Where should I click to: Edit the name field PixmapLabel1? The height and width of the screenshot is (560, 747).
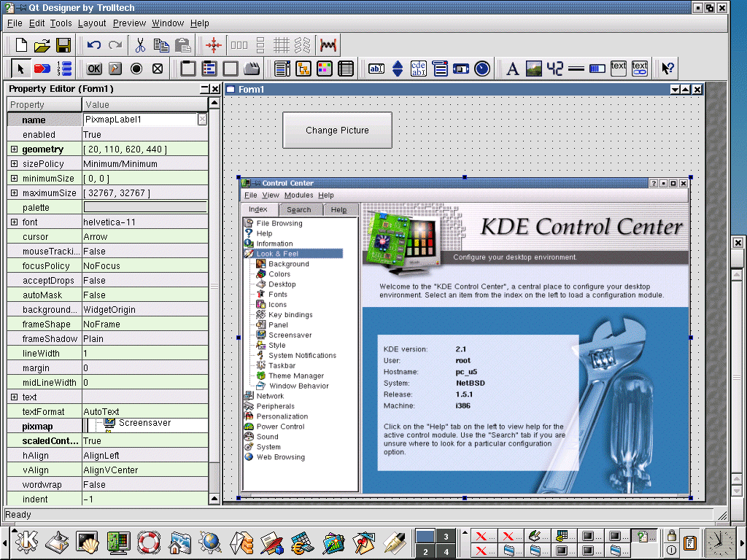140,120
